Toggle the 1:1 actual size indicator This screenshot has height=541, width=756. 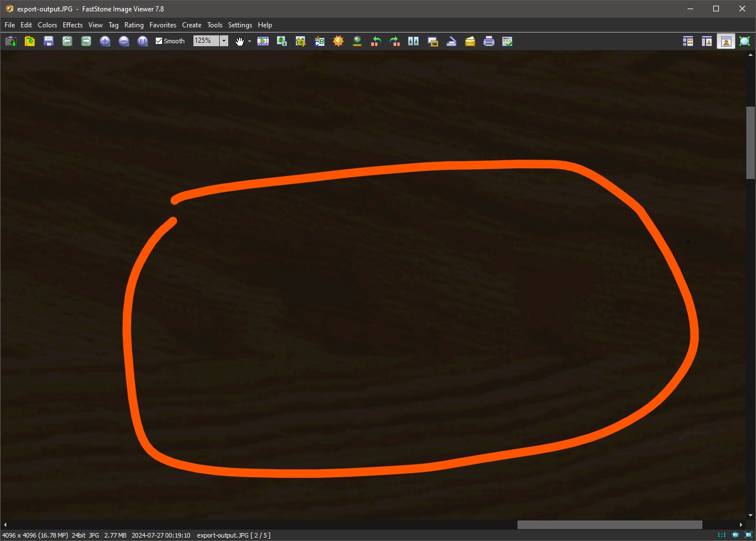(721, 535)
